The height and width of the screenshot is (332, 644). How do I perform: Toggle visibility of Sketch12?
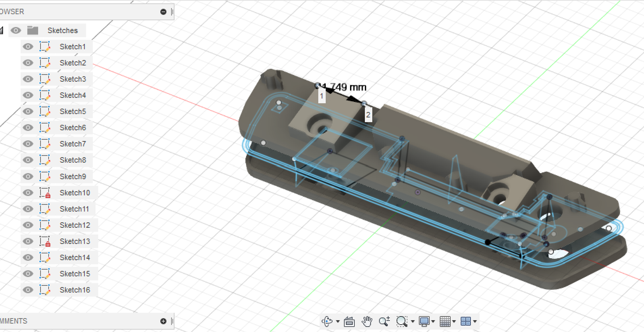tap(28, 225)
